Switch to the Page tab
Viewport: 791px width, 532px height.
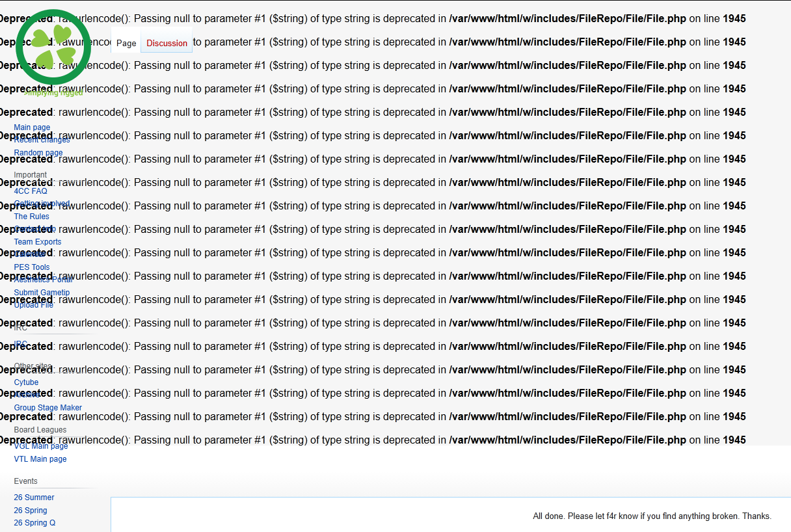(x=126, y=44)
